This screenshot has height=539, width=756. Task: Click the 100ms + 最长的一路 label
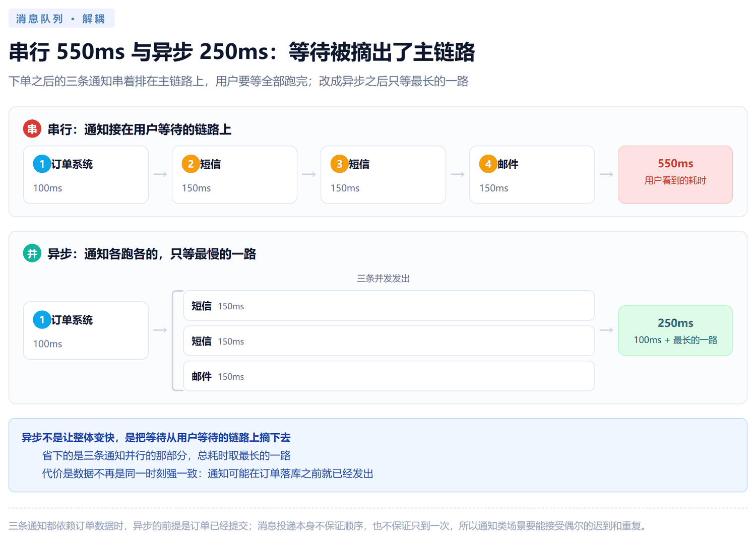(675, 340)
